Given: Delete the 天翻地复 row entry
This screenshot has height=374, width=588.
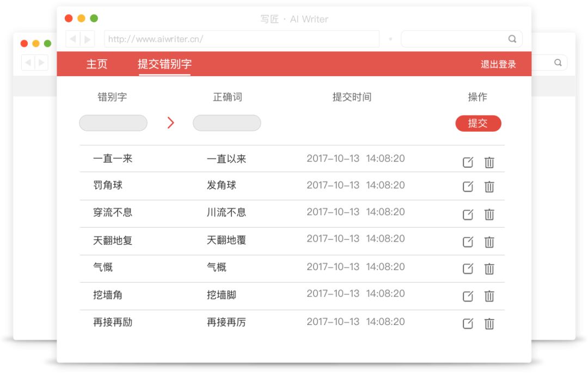Looking at the screenshot, I should [x=489, y=242].
